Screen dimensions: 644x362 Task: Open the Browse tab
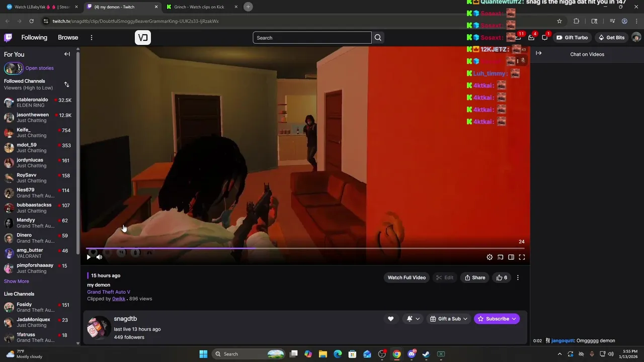68,38
